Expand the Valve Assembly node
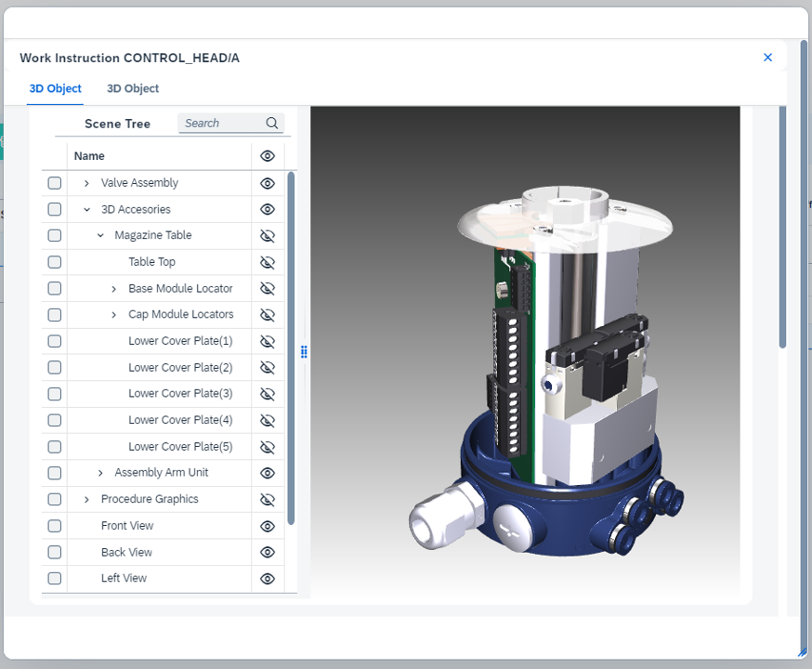Screen dimensions: 812x669 [x=87, y=183]
